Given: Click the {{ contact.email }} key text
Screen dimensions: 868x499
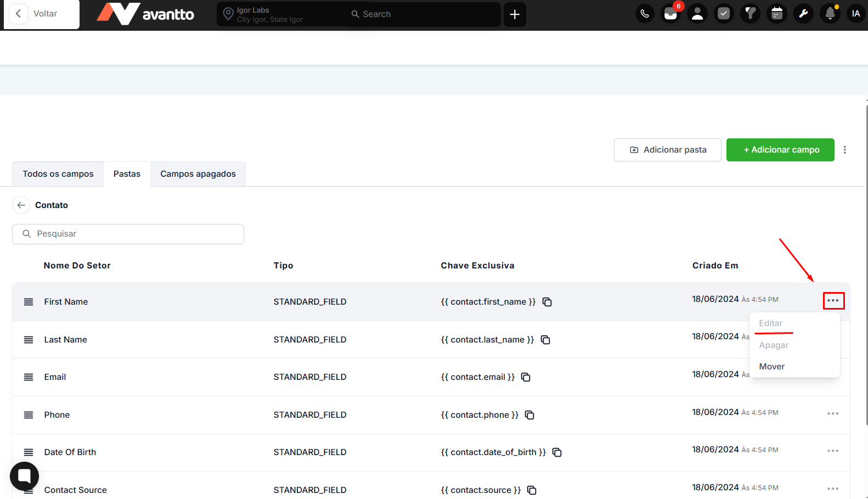Looking at the screenshot, I should click(478, 377).
